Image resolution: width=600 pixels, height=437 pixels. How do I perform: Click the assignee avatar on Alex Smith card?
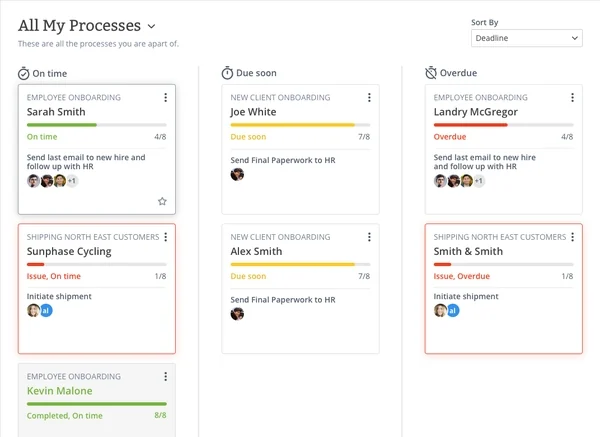[x=237, y=314]
